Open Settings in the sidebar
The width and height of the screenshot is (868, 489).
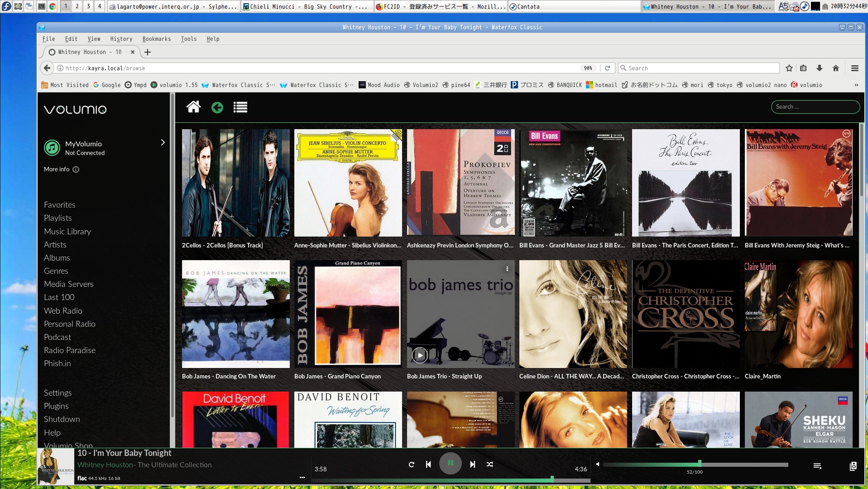tap(58, 392)
